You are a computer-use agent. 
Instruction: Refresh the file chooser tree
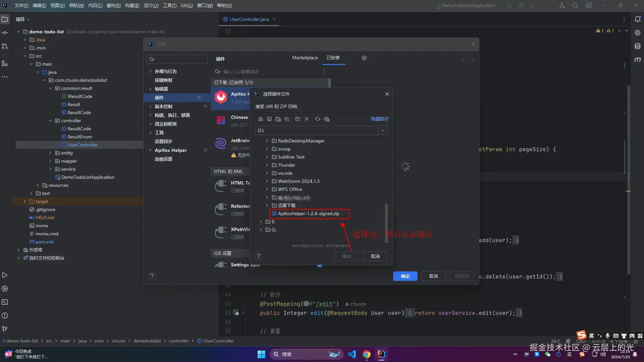(317, 119)
